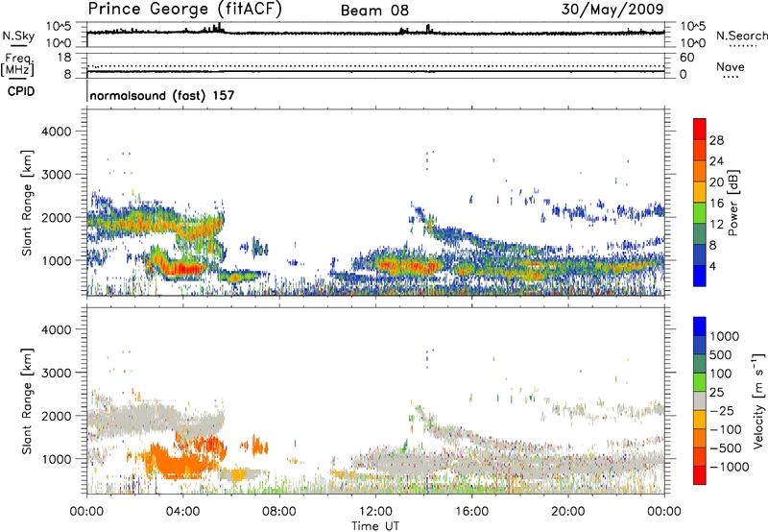The height and width of the screenshot is (532, 768).
Task: Click the 'Freq. [MHz]' axis label
Action: pos(18,64)
